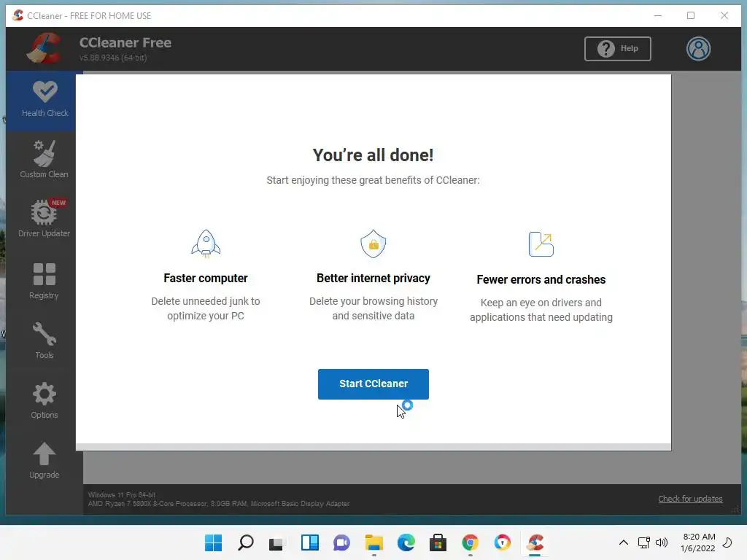Open the Health Check section
This screenshot has width=747, height=560.
coord(44,100)
